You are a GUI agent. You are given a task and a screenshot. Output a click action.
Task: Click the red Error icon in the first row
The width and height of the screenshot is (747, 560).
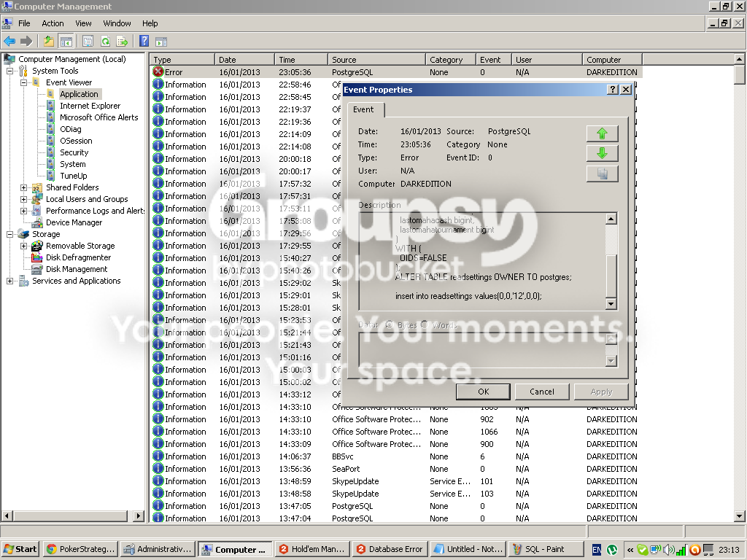[x=158, y=72]
